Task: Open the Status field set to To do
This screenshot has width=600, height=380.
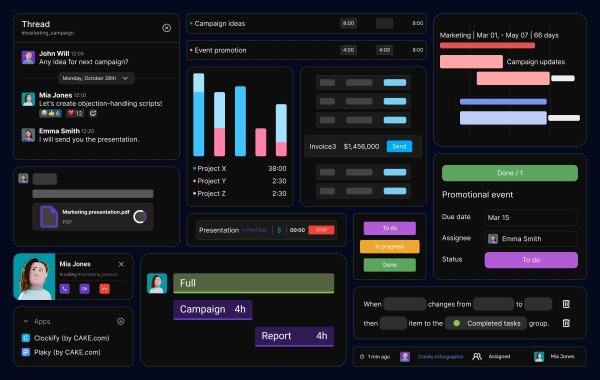Action: [531, 260]
